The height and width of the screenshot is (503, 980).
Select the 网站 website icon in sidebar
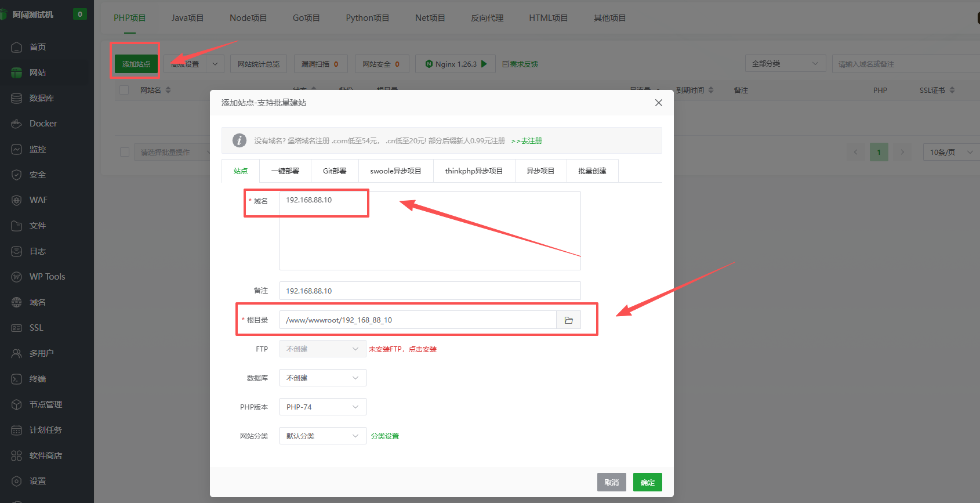[17, 73]
